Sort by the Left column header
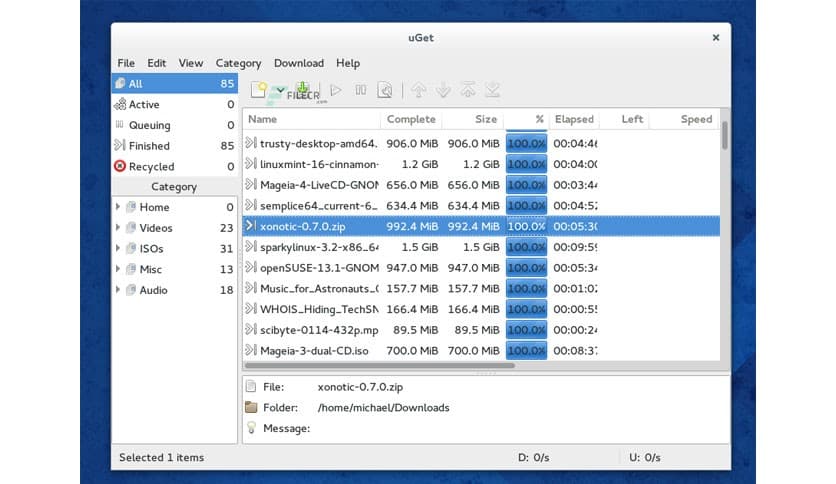Image resolution: width=836 pixels, height=484 pixels. 624,119
